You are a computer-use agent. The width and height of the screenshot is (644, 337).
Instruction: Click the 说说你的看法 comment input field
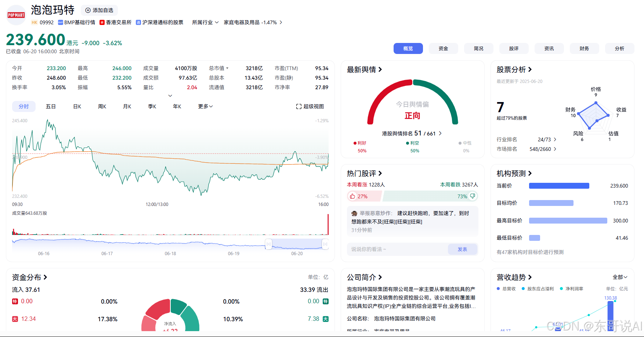(397, 249)
